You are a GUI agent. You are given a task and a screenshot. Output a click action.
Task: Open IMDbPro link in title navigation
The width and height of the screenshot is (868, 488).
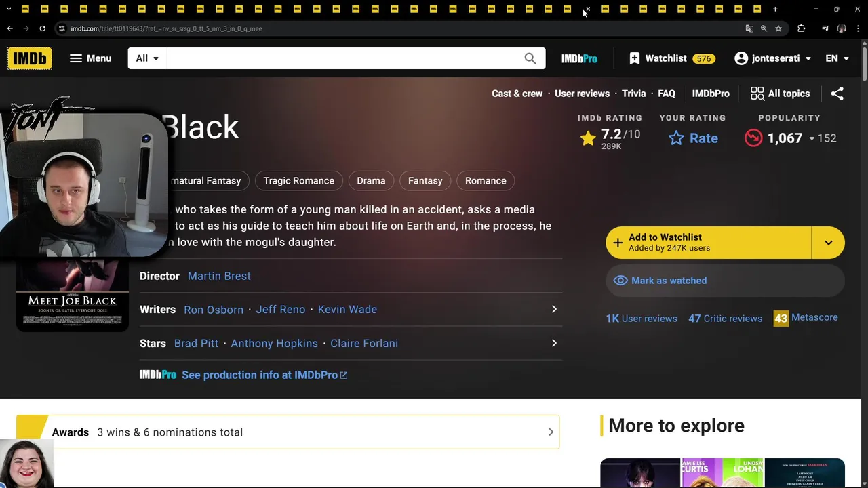pyautogui.click(x=711, y=94)
